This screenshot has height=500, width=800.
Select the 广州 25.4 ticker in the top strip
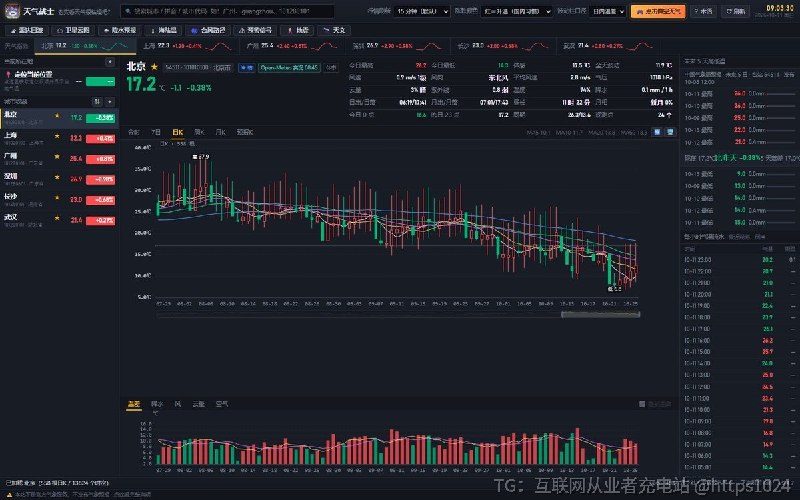pos(291,46)
